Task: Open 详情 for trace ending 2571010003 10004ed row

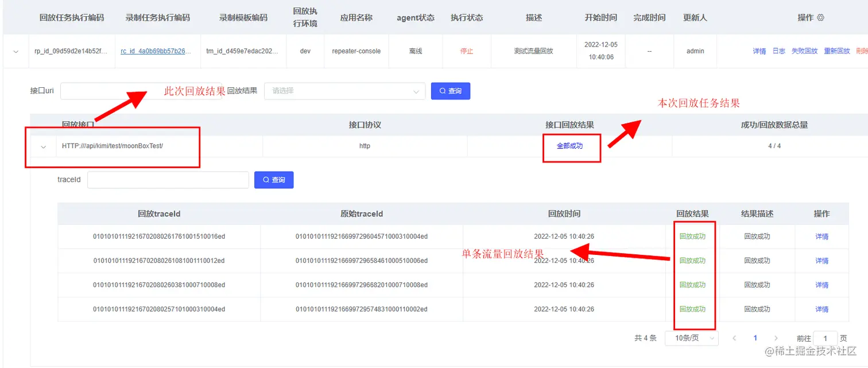Action: click(822, 309)
